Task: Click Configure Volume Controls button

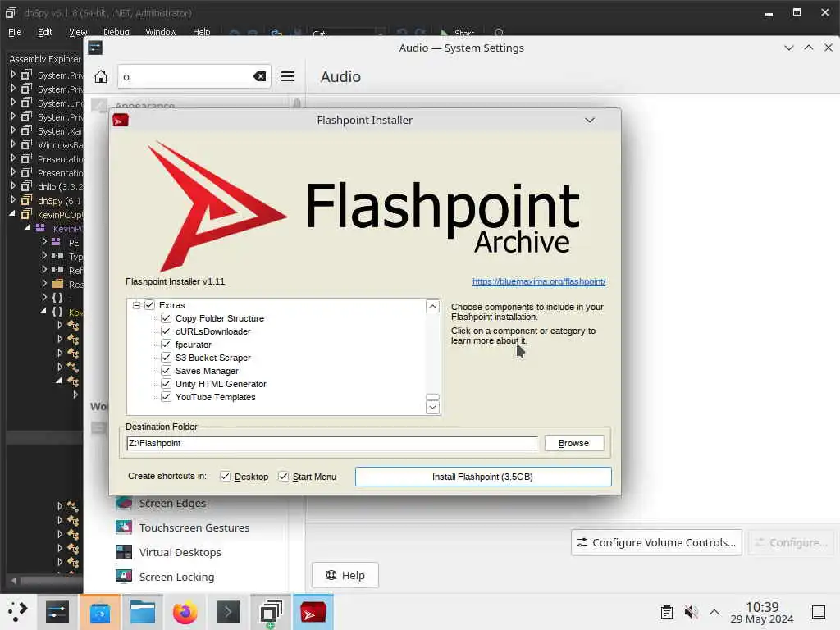Action: click(x=656, y=542)
